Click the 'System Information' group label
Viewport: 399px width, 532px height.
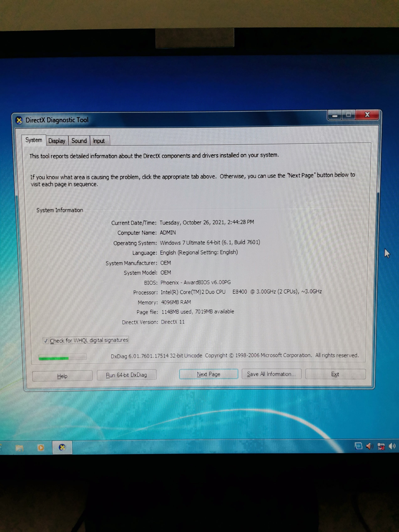click(x=60, y=210)
